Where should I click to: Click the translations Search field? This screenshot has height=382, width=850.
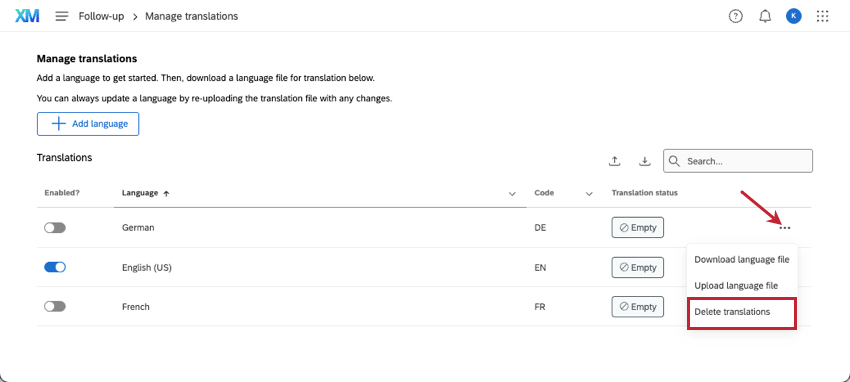[738, 161]
